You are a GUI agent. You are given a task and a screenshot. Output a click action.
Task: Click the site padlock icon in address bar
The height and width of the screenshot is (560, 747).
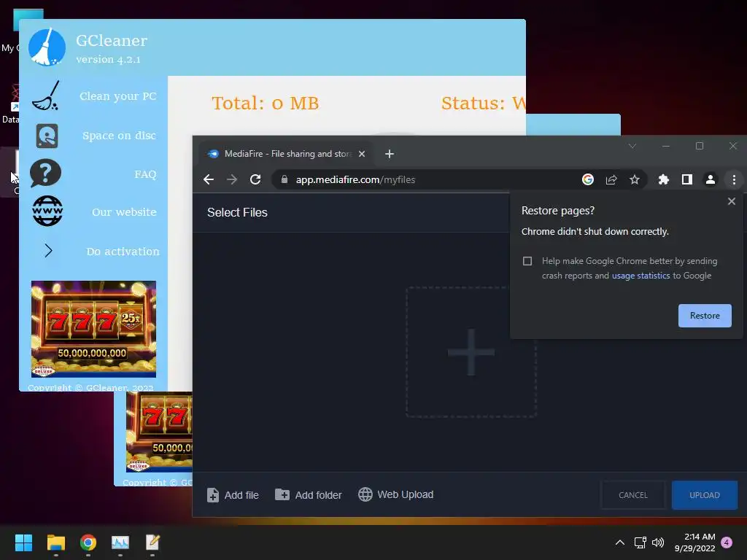(x=285, y=179)
